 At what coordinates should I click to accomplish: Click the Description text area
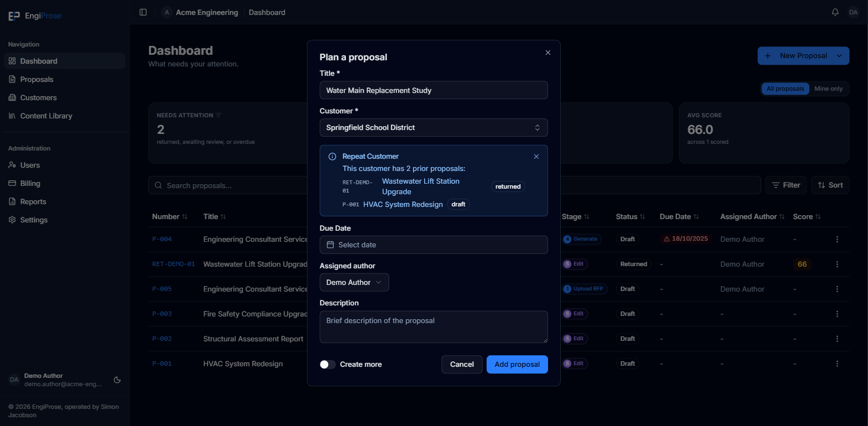point(433,327)
